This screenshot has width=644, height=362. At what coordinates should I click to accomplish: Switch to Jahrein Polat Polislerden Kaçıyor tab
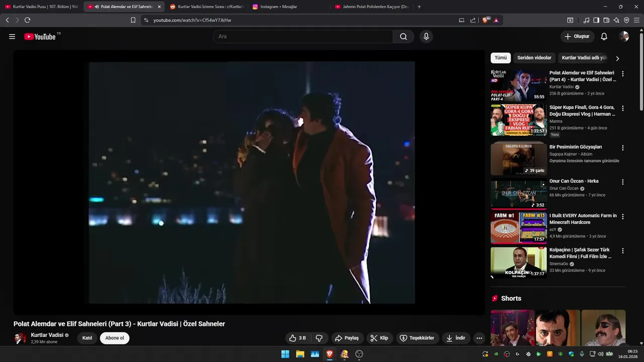(371, 7)
